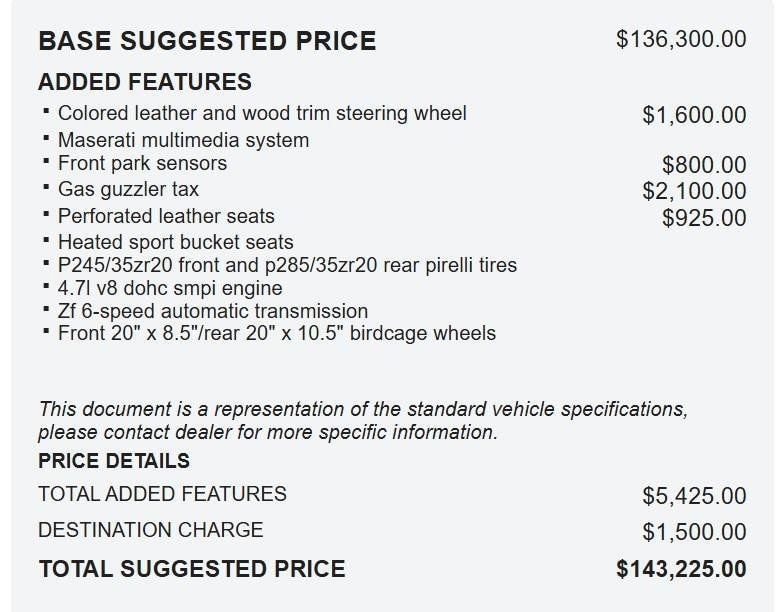Select Maserati multimedia system feature
The width and height of the screenshot is (778, 612).
pos(183,140)
